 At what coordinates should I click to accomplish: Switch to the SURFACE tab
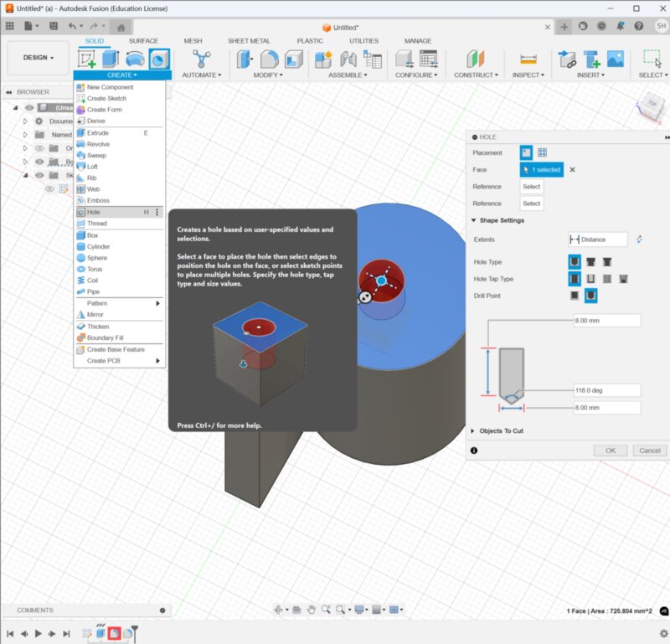[143, 41]
